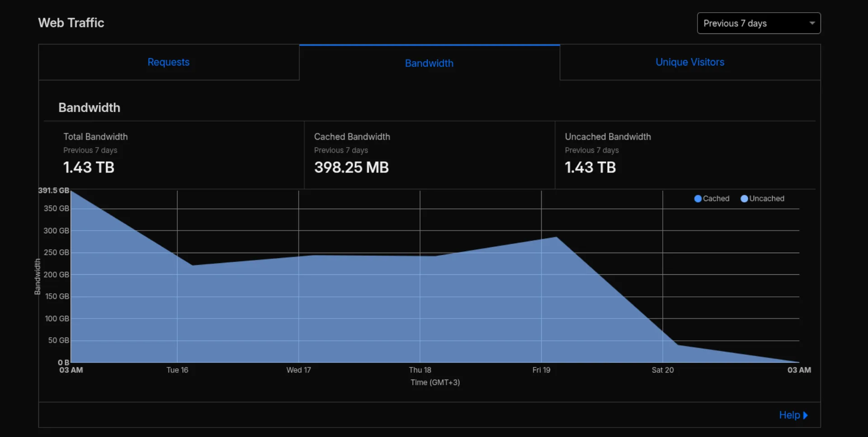Viewport: 868px width, 437px height.
Task: Toggle the Uncached series legend dot
Action: (x=744, y=198)
